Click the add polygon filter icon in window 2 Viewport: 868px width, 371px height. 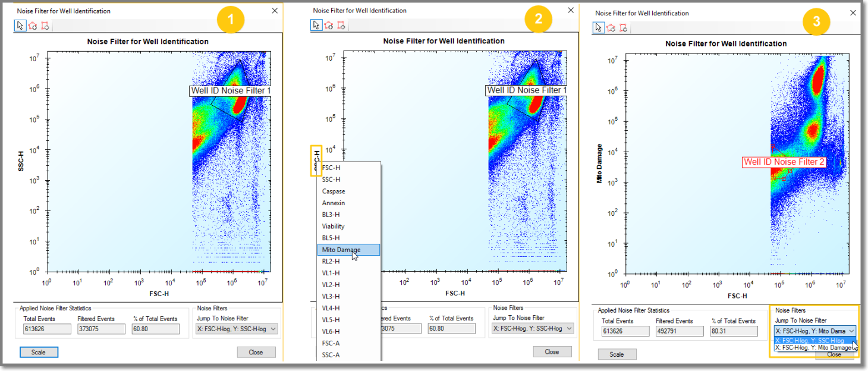[x=329, y=25]
